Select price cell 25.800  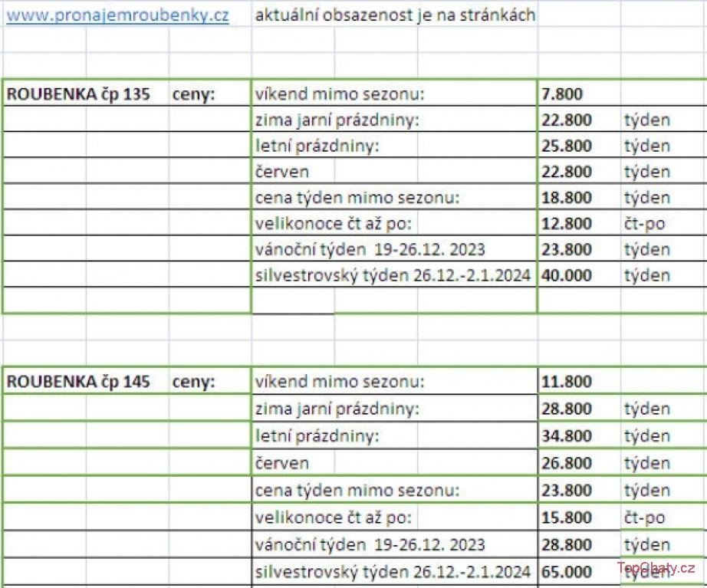(567, 146)
